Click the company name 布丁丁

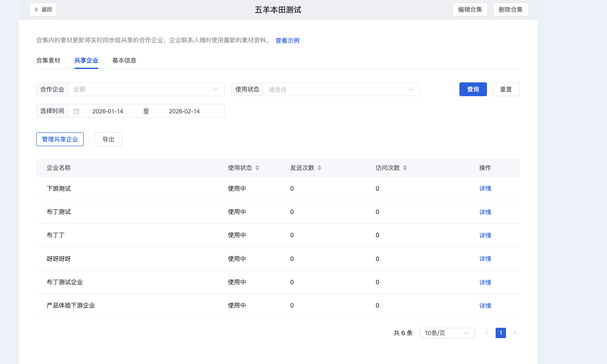(x=56, y=235)
